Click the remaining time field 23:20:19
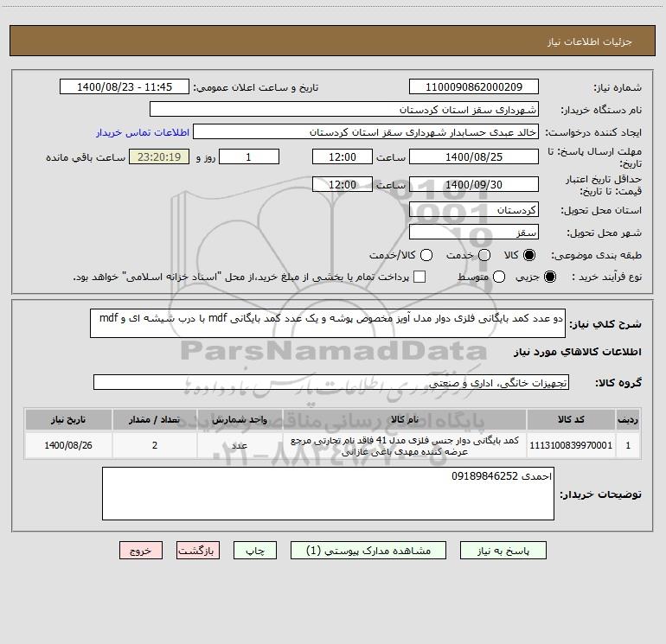Screen dimensions: 666x644 coord(159,156)
